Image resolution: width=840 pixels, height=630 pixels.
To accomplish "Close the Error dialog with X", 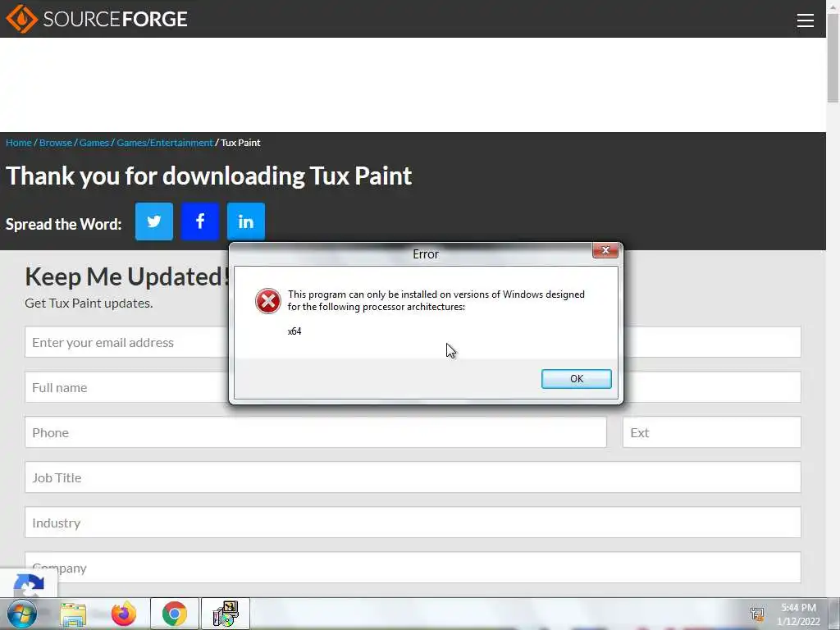I will 605,250.
